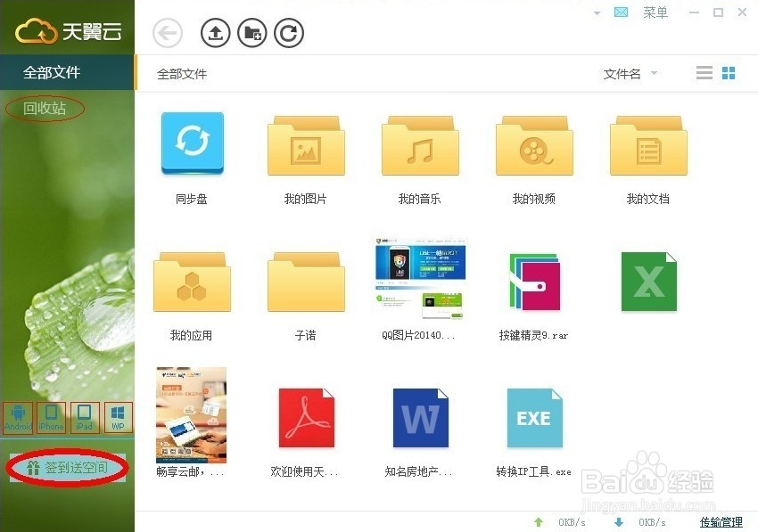Open the 文件名 sort dropdown

tap(630, 74)
